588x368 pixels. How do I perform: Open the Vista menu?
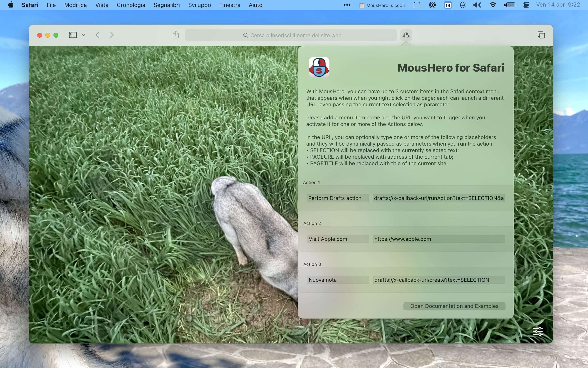coord(102,5)
